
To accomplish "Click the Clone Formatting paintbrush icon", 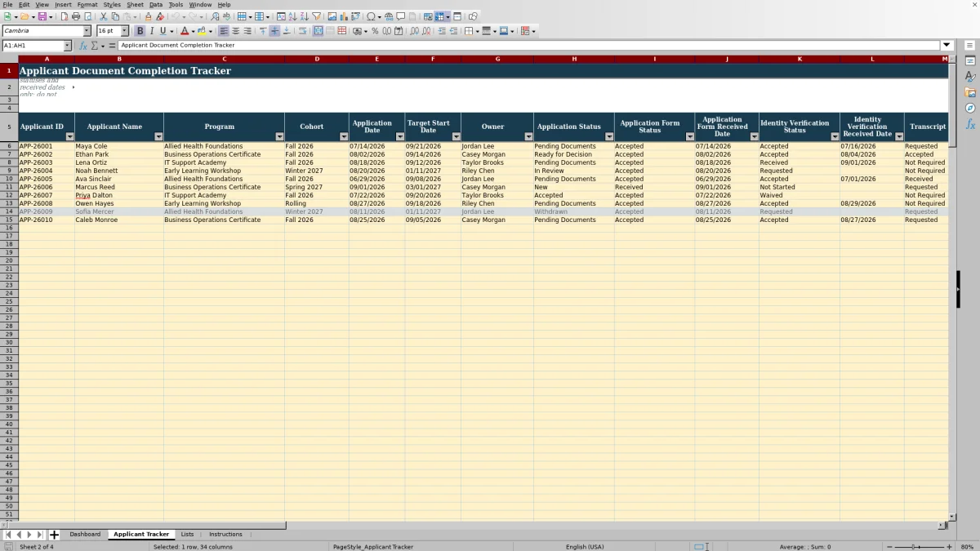I will click(x=148, y=16).
